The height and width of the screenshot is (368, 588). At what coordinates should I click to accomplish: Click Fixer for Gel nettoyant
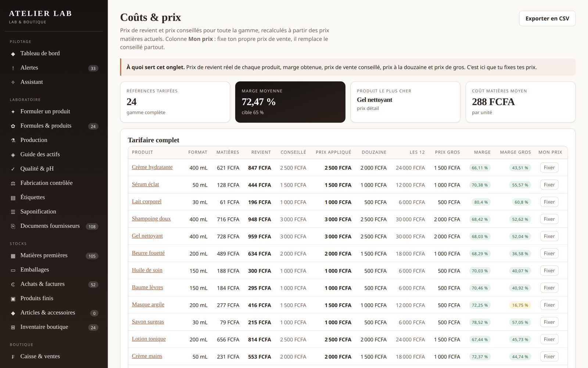point(549,236)
